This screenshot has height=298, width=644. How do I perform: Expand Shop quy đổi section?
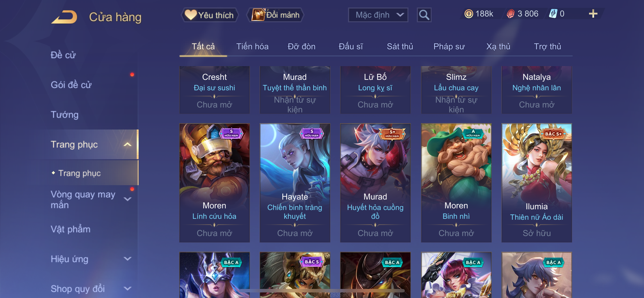click(128, 288)
